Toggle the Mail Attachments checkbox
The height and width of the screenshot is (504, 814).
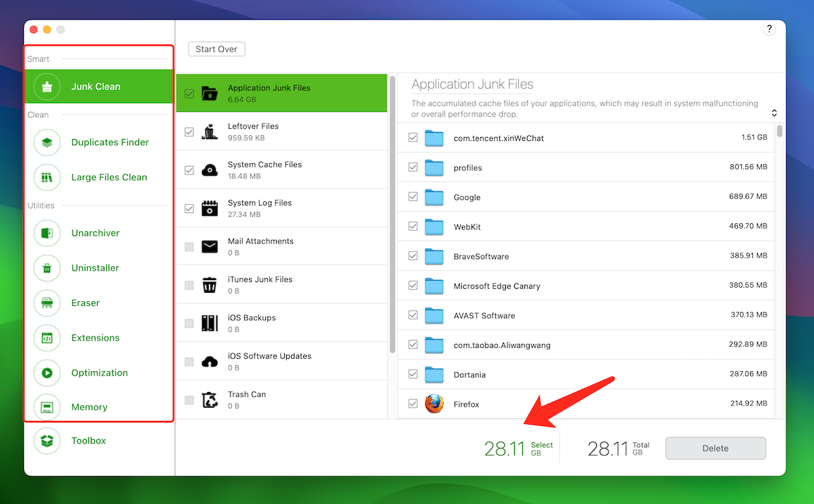189,247
